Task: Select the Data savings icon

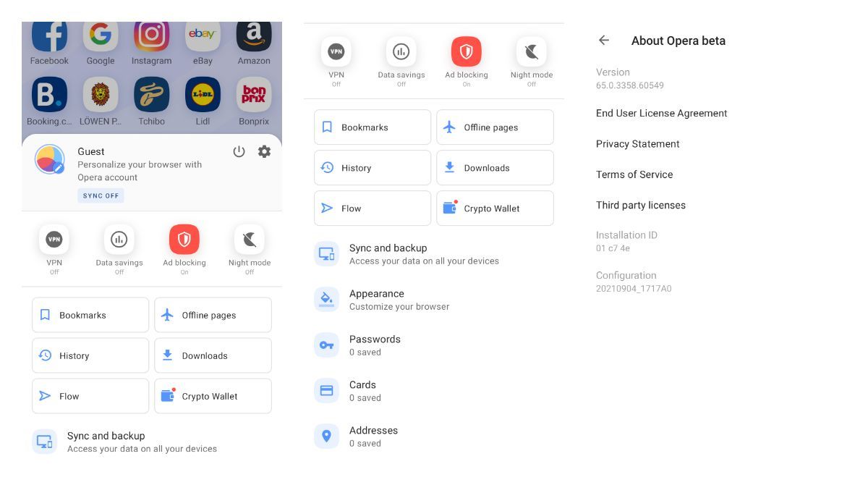Action: [401, 51]
